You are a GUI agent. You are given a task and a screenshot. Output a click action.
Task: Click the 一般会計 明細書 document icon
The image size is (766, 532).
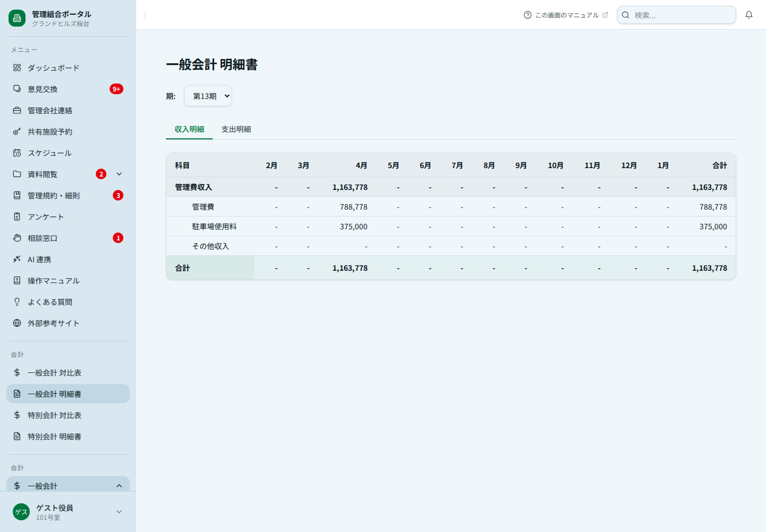pos(17,394)
